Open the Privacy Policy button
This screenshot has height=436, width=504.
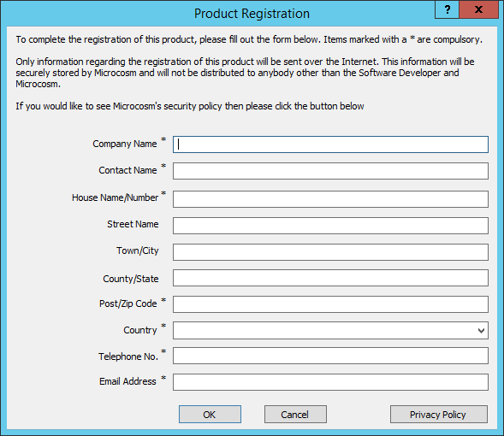(439, 414)
